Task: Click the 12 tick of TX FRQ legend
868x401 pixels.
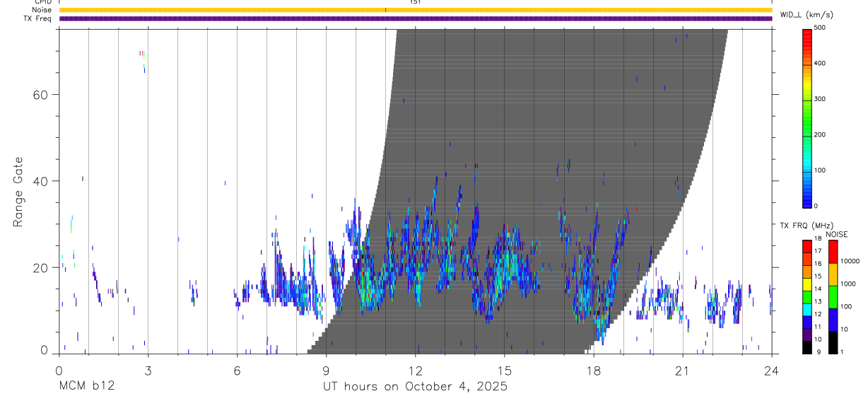Action: tap(818, 314)
